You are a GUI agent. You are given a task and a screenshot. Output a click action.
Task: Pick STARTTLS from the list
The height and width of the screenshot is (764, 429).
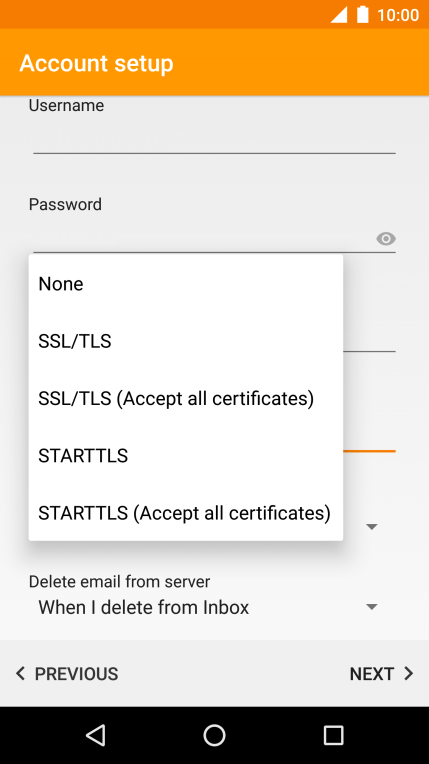click(186, 456)
